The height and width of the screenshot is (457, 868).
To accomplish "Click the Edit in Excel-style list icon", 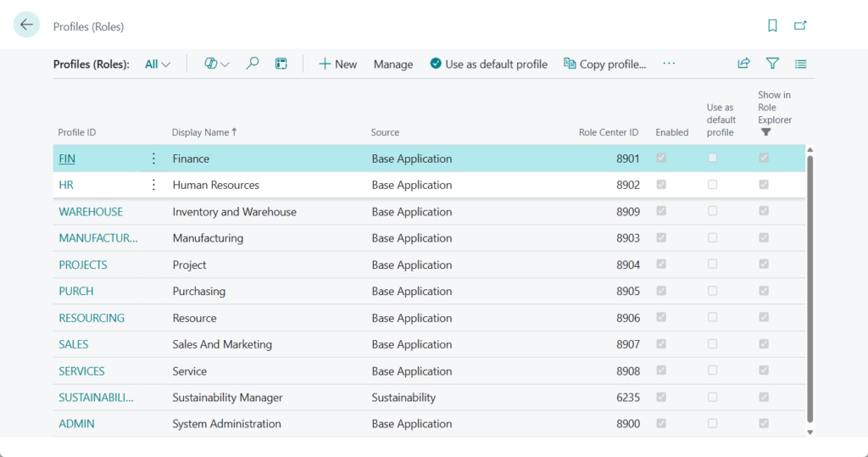I will 281,64.
